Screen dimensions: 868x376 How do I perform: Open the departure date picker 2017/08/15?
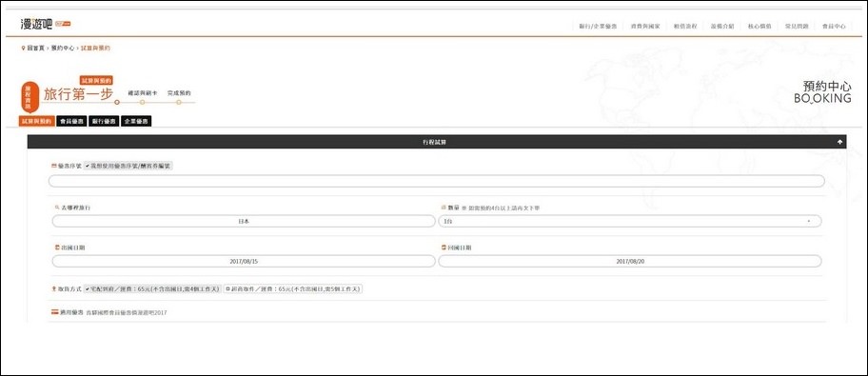(x=244, y=262)
